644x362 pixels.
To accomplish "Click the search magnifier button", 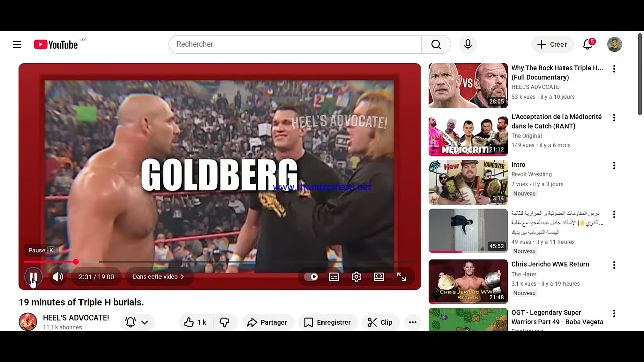I will coord(436,44).
